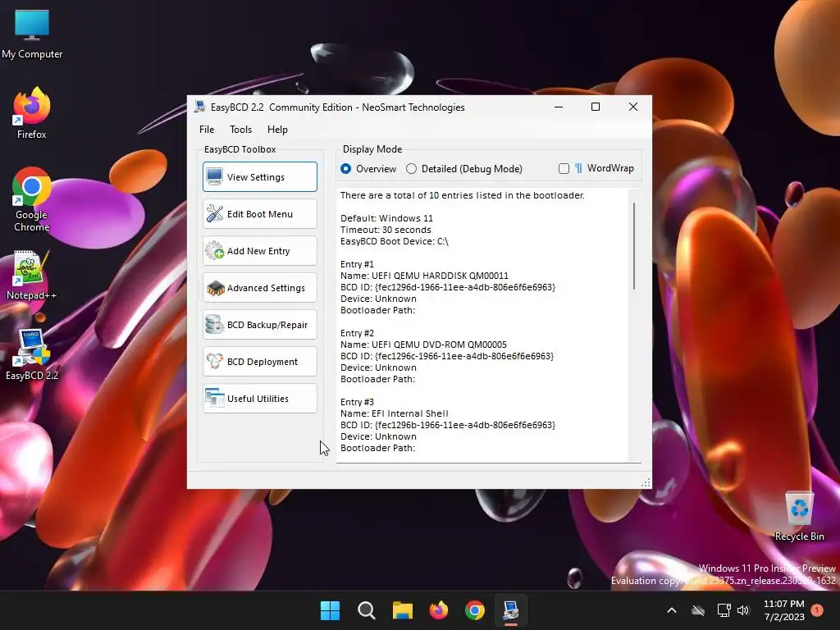Click 'Name: UEFI QEMU DVD-ROM QM00005' line
The width and height of the screenshot is (840, 630).
point(423,345)
